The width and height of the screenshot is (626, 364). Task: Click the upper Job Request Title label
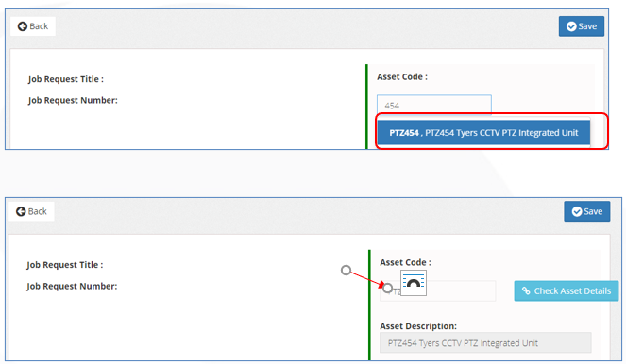click(66, 79)
